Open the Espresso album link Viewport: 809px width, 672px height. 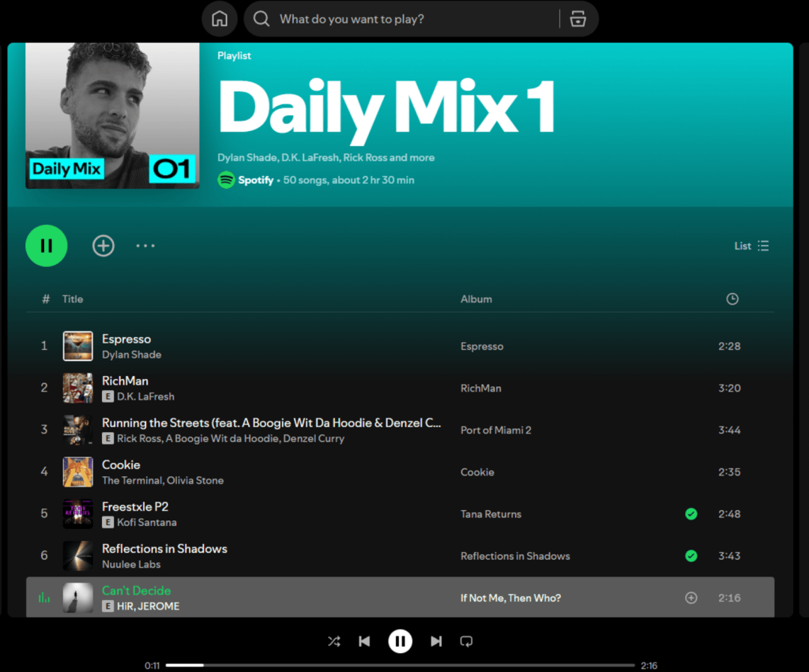click(x=482, y=346)
